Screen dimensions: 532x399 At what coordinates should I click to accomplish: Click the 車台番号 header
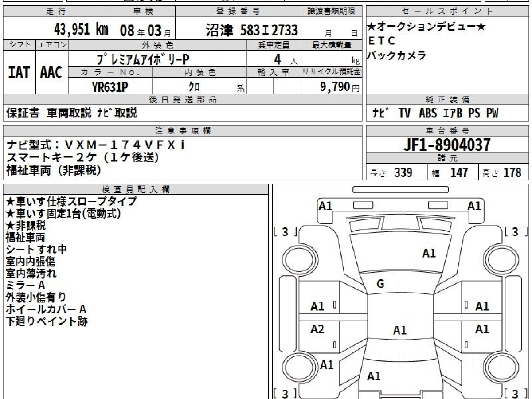pyautogui.click(x=447, y=131)
